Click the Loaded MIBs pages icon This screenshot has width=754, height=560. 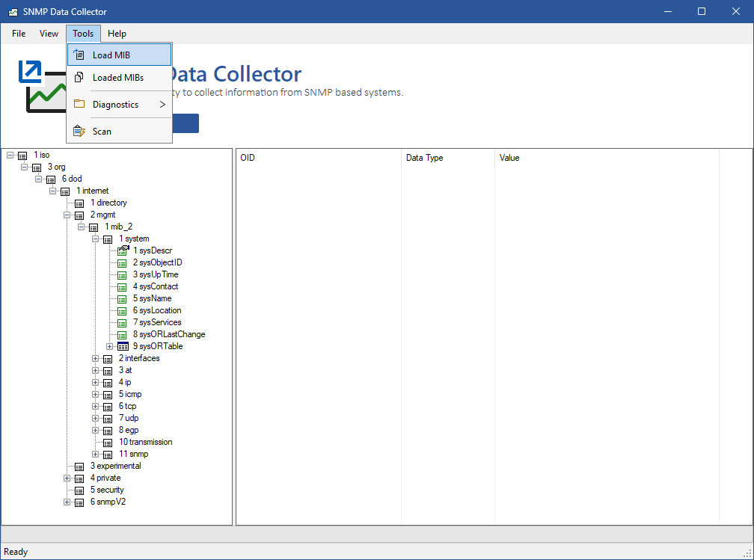click(79, 77)
